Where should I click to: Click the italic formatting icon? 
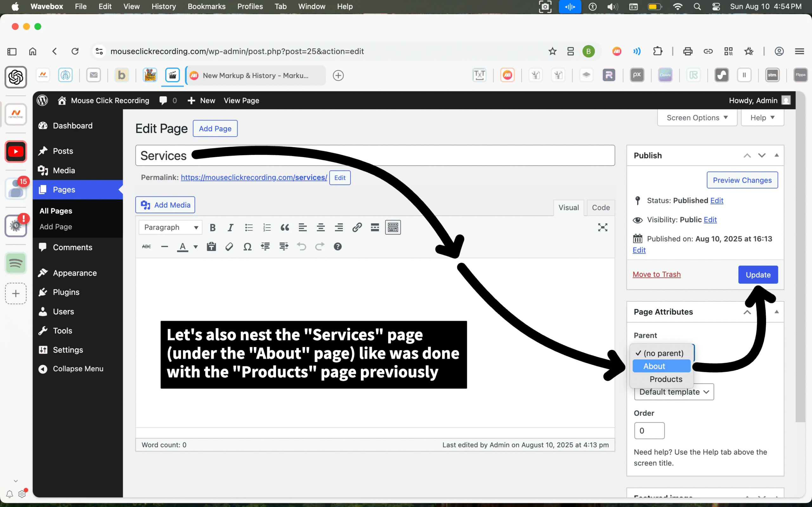230,228
